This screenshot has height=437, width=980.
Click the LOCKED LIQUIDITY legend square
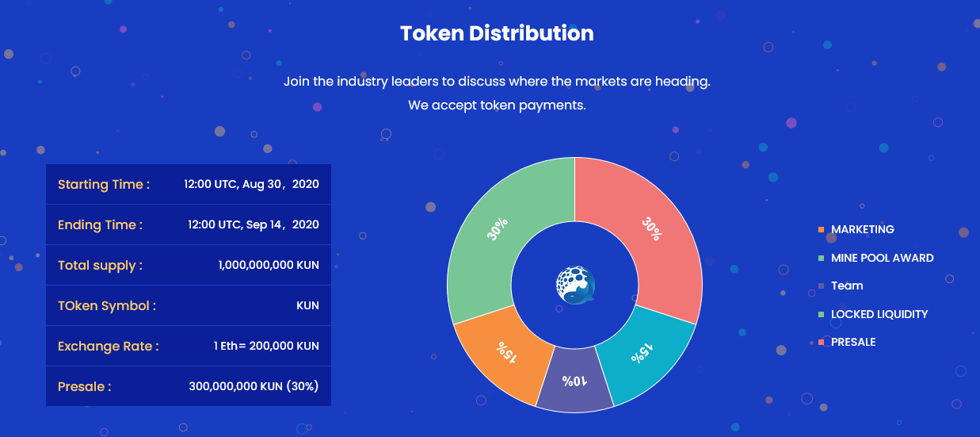(x=821, y=315)
